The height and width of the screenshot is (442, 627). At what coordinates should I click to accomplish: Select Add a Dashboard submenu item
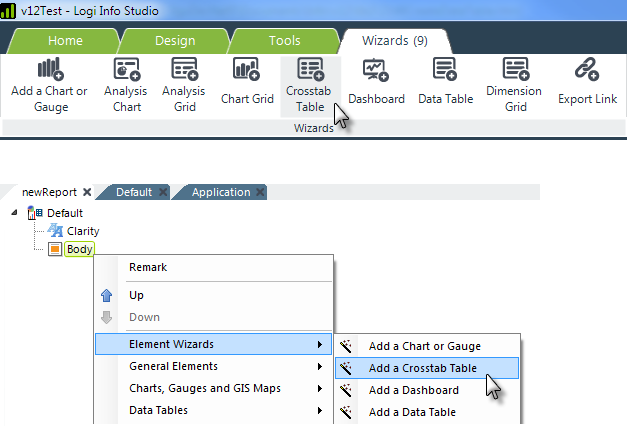[427, 390]
